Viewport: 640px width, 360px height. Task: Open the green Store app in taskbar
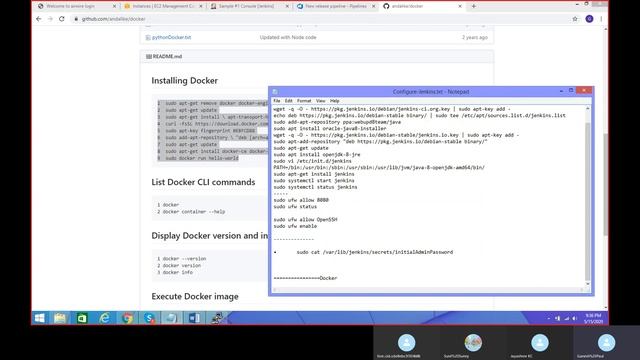coord(82,318)
